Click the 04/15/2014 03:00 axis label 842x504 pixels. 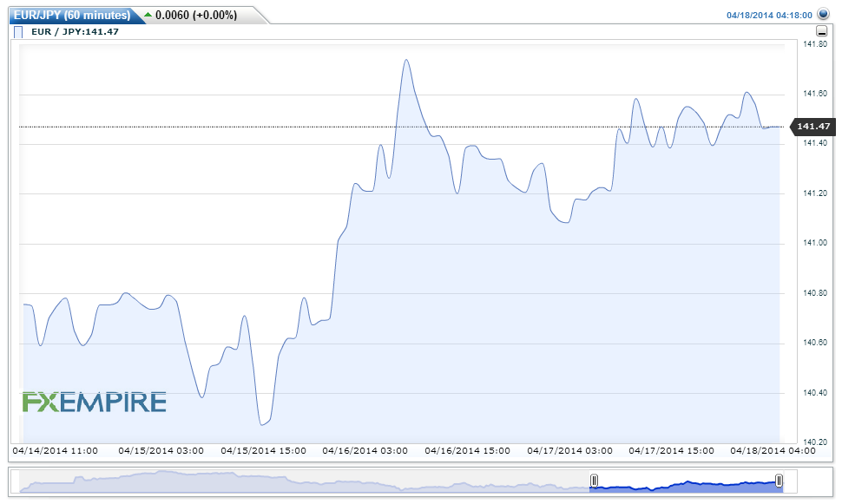[x=161, y=451]
